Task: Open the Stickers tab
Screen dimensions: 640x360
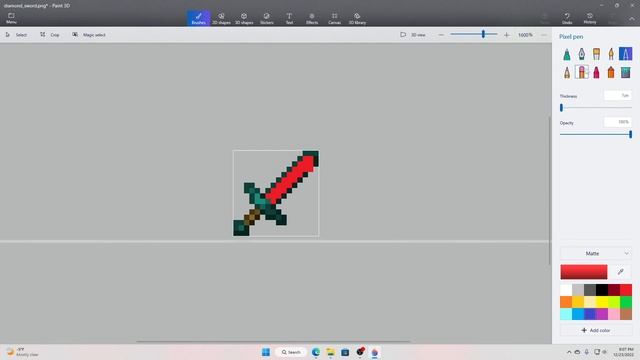Action: coord(267,18)
